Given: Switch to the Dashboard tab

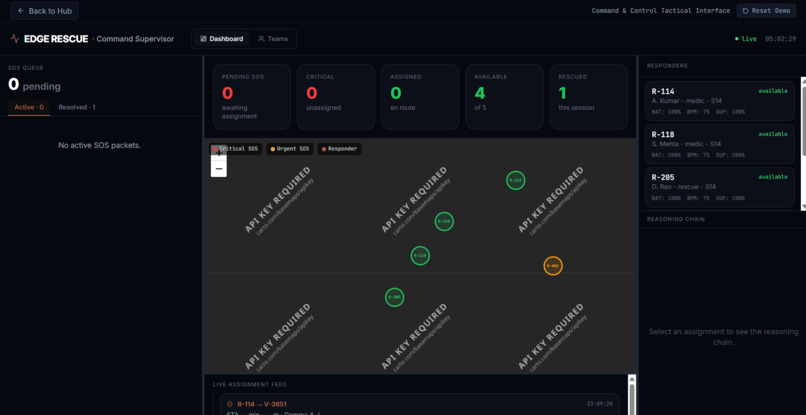Looking at the screenshot, I should pyautogui.click(x=222, y=39).
